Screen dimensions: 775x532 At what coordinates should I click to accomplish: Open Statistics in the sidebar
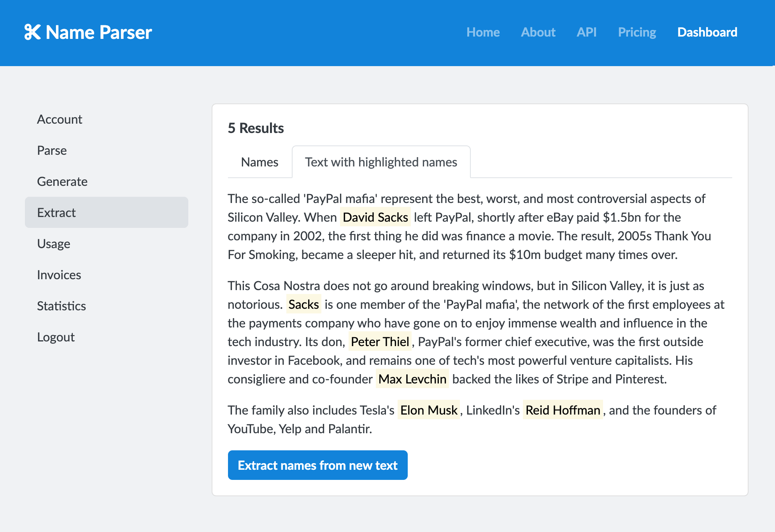tap(107, 306)
